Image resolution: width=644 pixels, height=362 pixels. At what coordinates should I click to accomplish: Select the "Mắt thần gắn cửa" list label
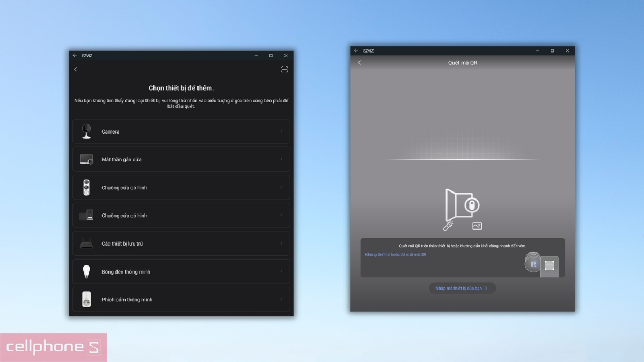(121, 160)
